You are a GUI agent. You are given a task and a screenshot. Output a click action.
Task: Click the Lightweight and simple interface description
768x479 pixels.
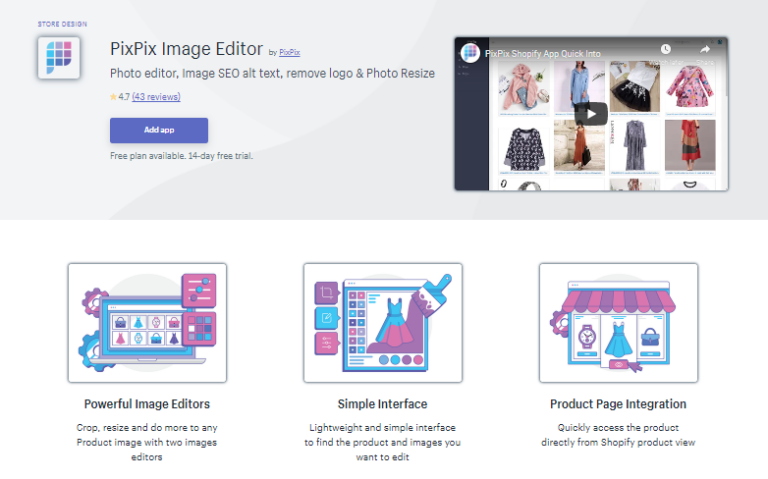pyautogui.click(x=383, y=442)
